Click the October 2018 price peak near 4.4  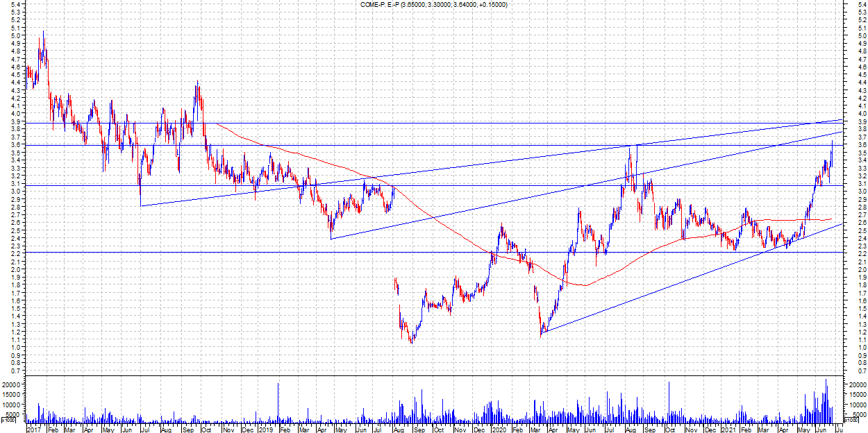point(197,83)
